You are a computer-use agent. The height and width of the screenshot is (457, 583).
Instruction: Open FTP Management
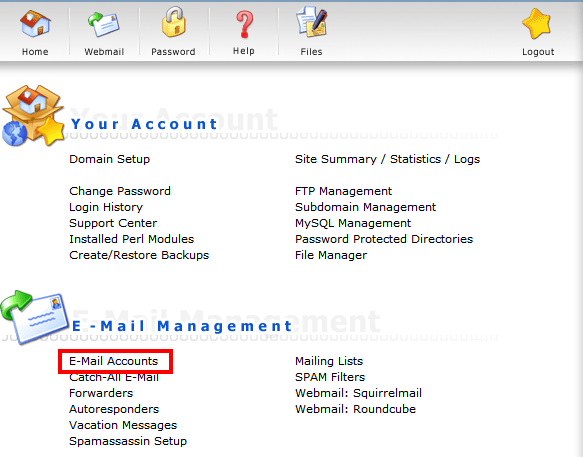343,191
